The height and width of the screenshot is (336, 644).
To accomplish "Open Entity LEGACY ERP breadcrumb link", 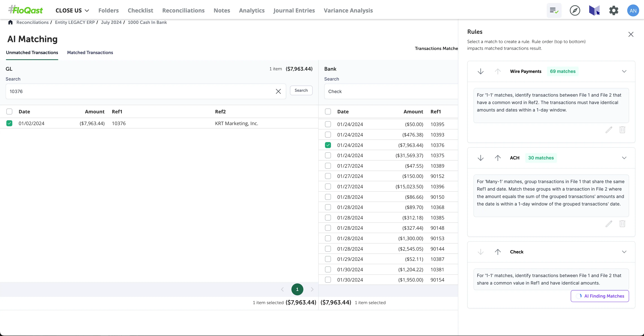I will 75,22.
